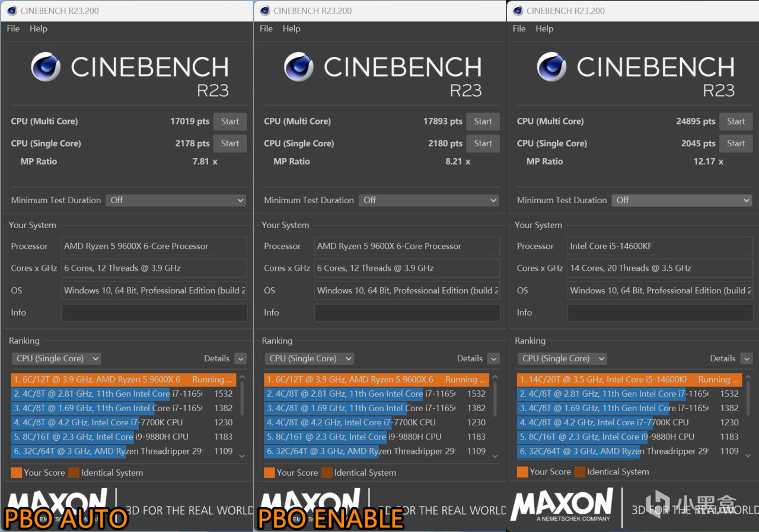Expand the Details arrow in PBO AUTO window
Viewport: 759px width, 532px height.
point(241,358)
